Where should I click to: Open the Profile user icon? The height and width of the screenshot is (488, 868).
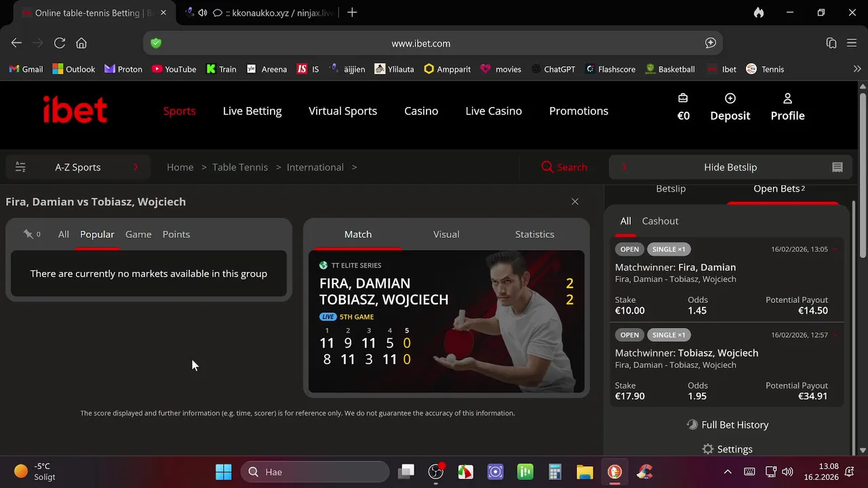[x=787, y=98]
